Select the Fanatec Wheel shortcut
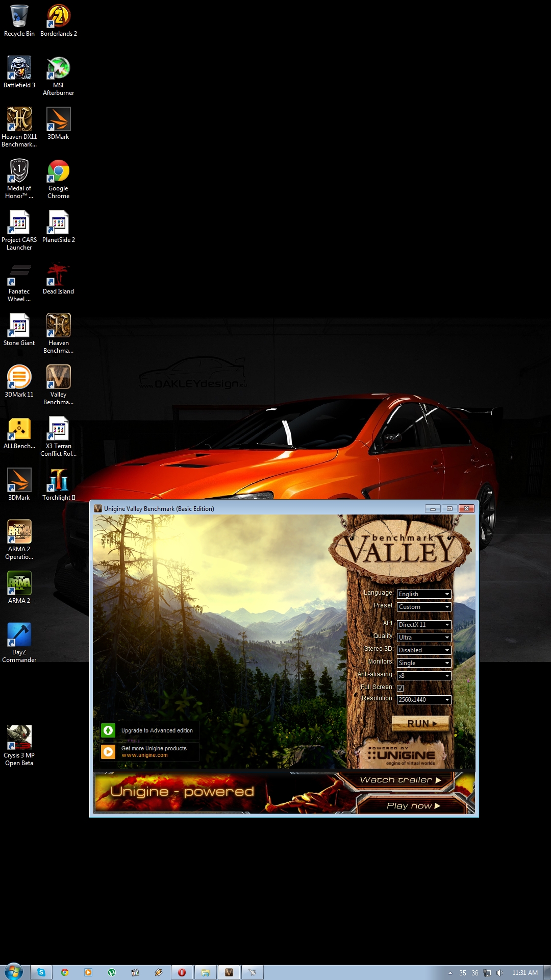 [19, 282]
